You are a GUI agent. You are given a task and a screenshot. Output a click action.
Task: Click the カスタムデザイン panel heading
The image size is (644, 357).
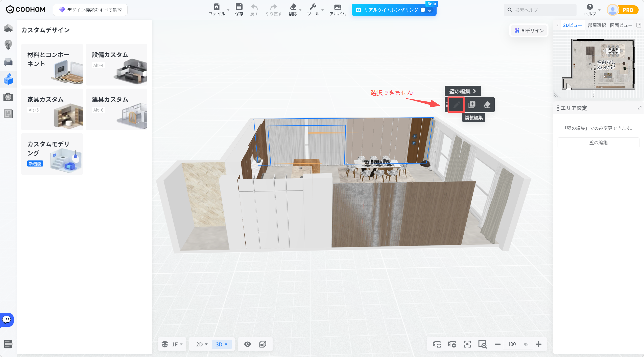[x=45, y=30]
